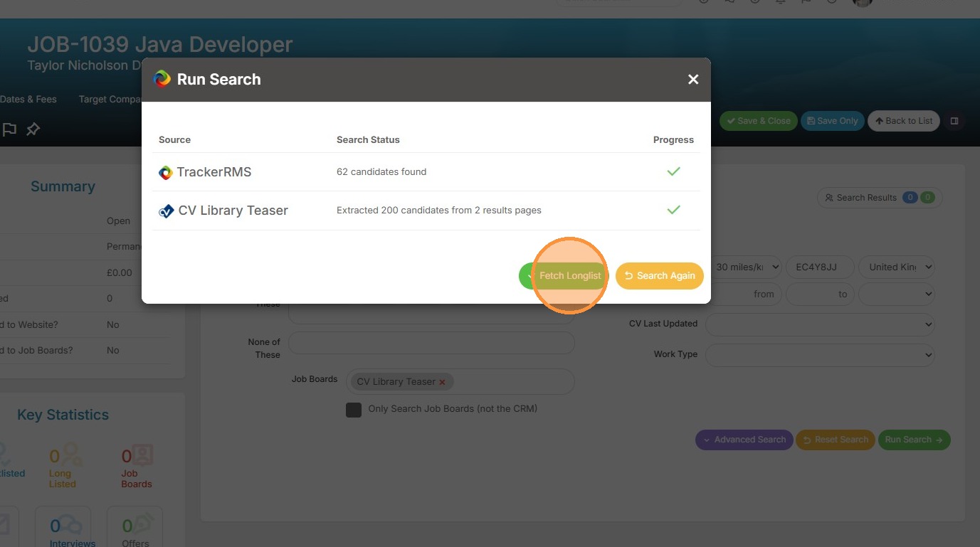Open the Target Companies tab

110,100
